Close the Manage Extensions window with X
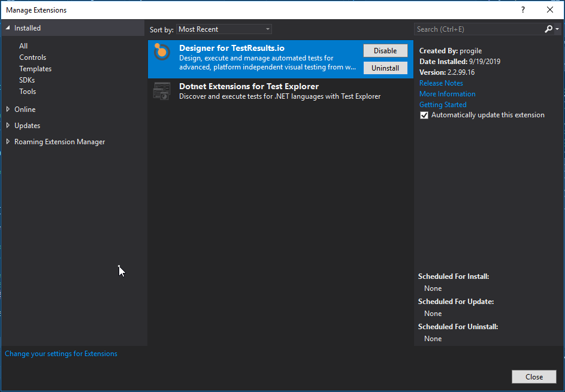This screenshot has height=392, width=565. tap(550, 10)
